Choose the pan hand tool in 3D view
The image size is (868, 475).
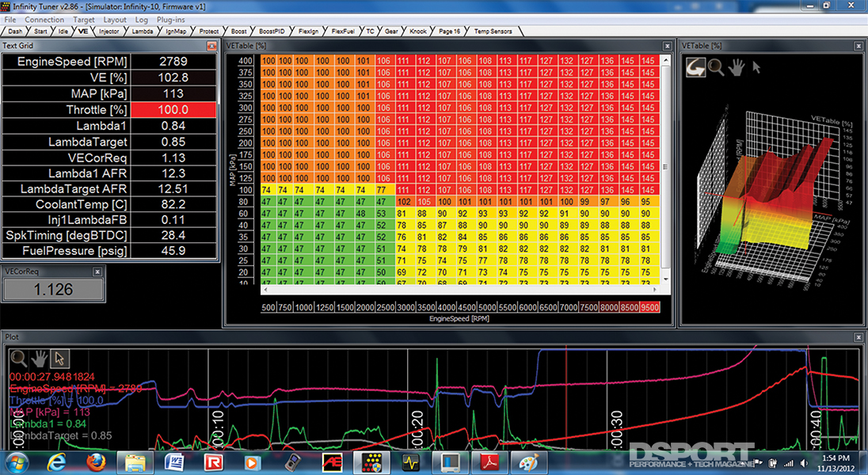[x=737, y=67]
